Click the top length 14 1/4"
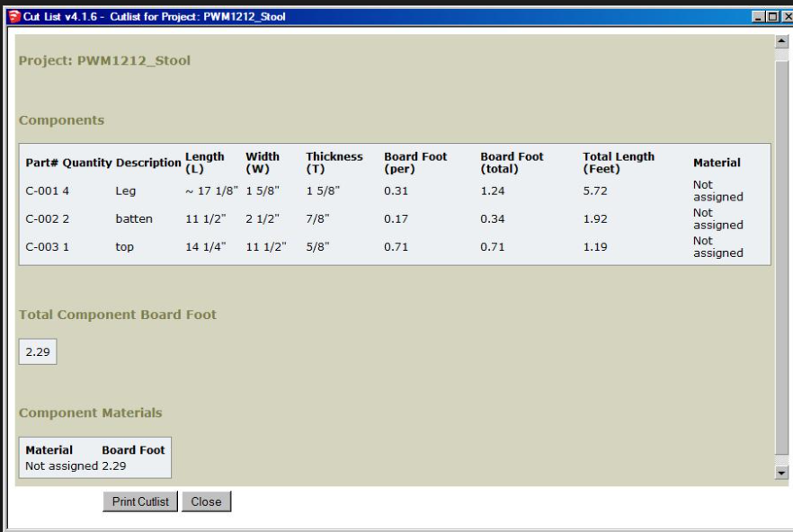 tap(205, 247)
